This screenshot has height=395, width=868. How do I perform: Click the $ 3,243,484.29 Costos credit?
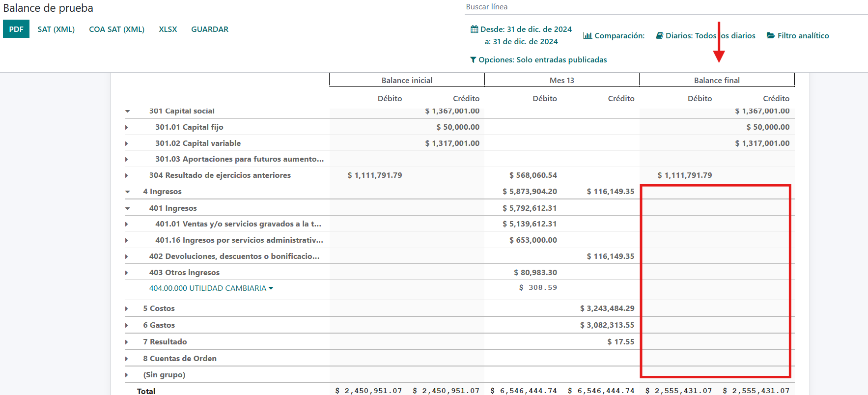(607, 309)
